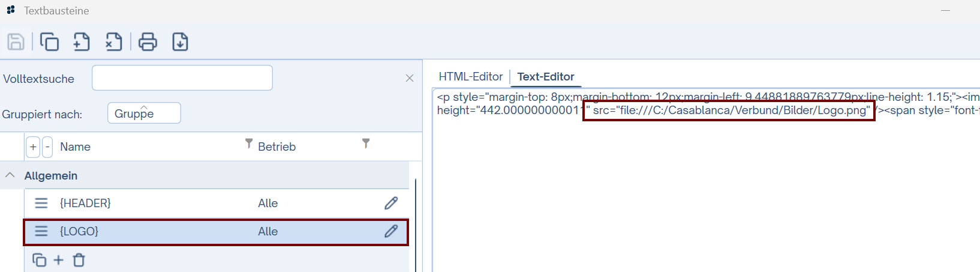This screenshot has height=272, width=980.
Task: Collapse all groups with the - button
Action: click(47, 147)
